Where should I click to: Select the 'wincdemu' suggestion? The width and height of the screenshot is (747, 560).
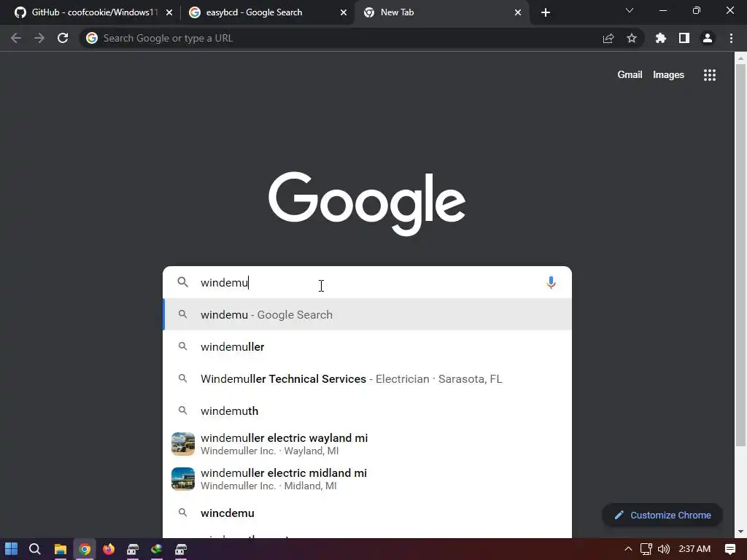pos(367,513)
